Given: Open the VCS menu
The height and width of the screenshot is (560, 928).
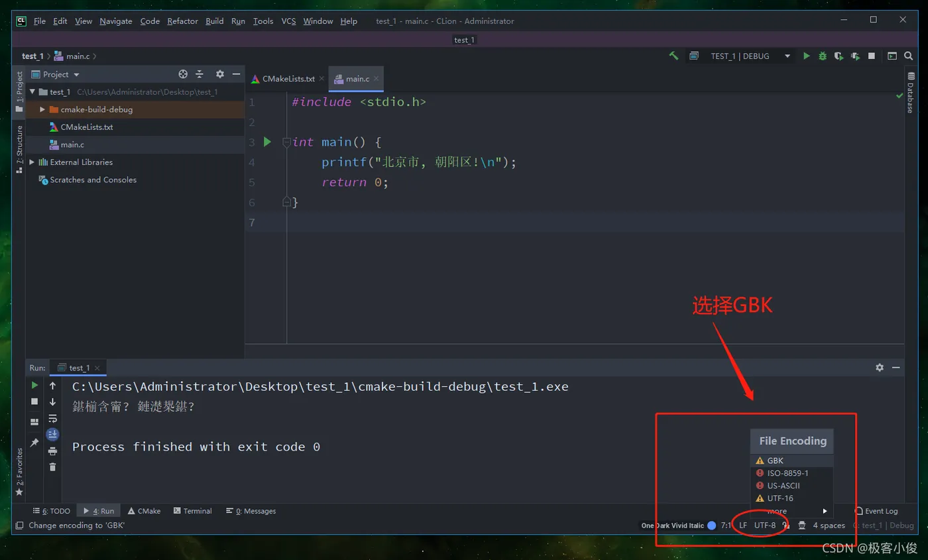Looking at the screenshot, I should click(x=288, y=21).
